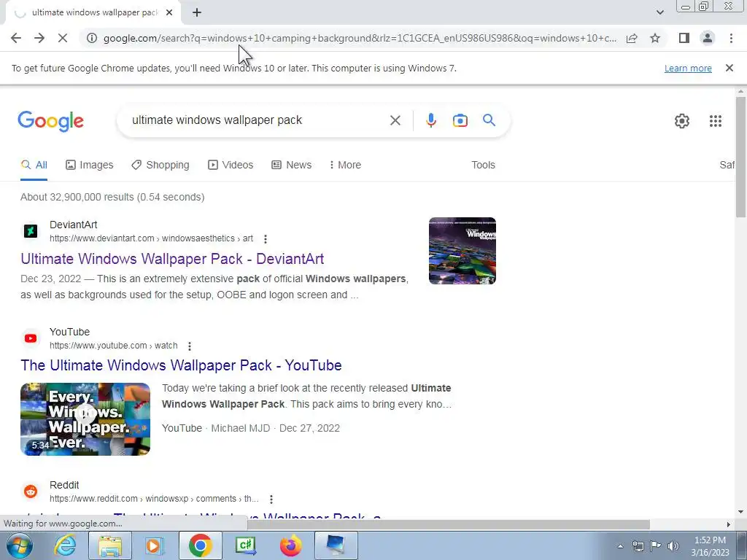
Task: Dismiss the Chrome update info bar
Action: tap(729, 68)
